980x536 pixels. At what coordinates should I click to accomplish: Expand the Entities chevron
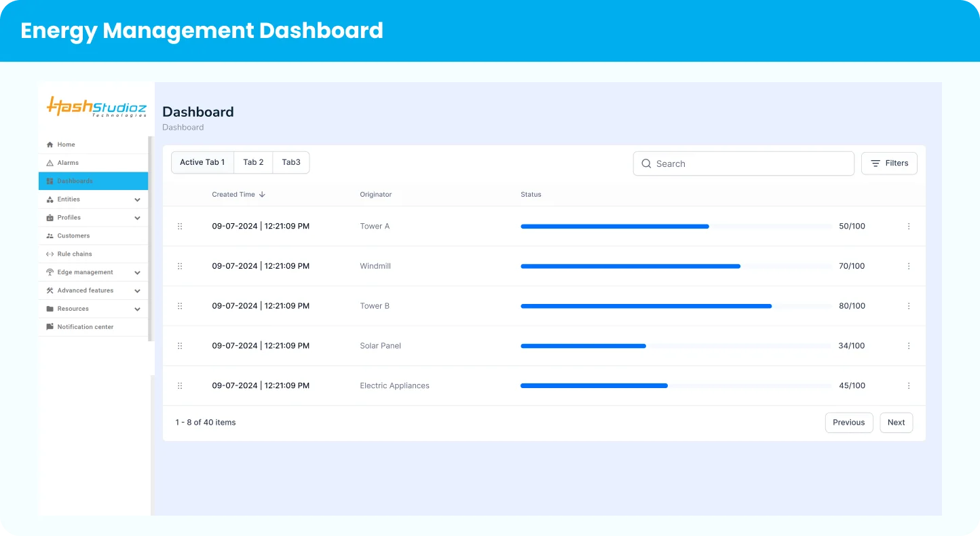[x=137, y=199]
